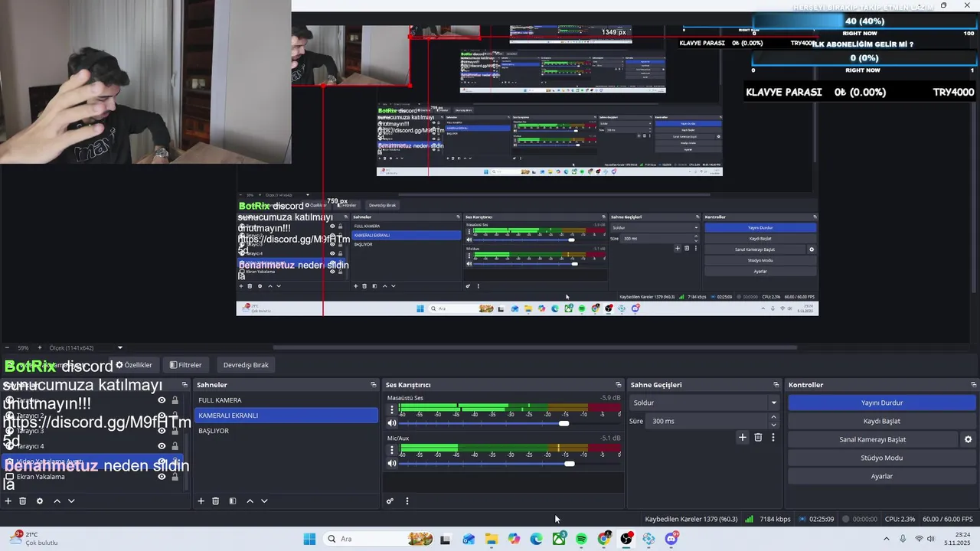The height and width of the screenshot is (551, 980).
Task: Open Ayarlar settings
Action: 882,476
